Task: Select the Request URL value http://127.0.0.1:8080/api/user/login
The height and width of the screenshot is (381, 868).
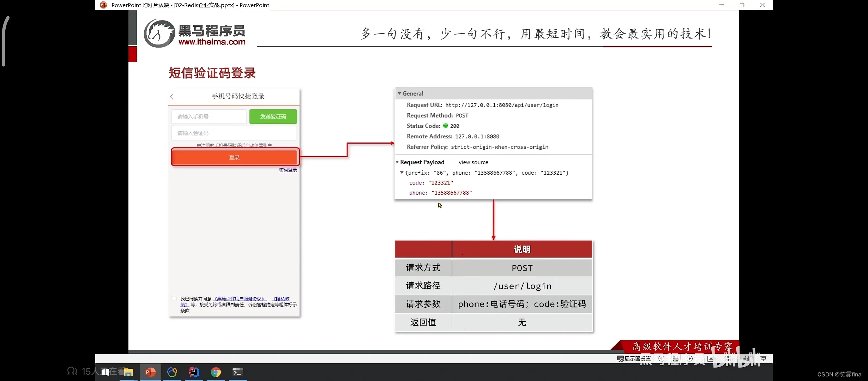Action: 502,105
